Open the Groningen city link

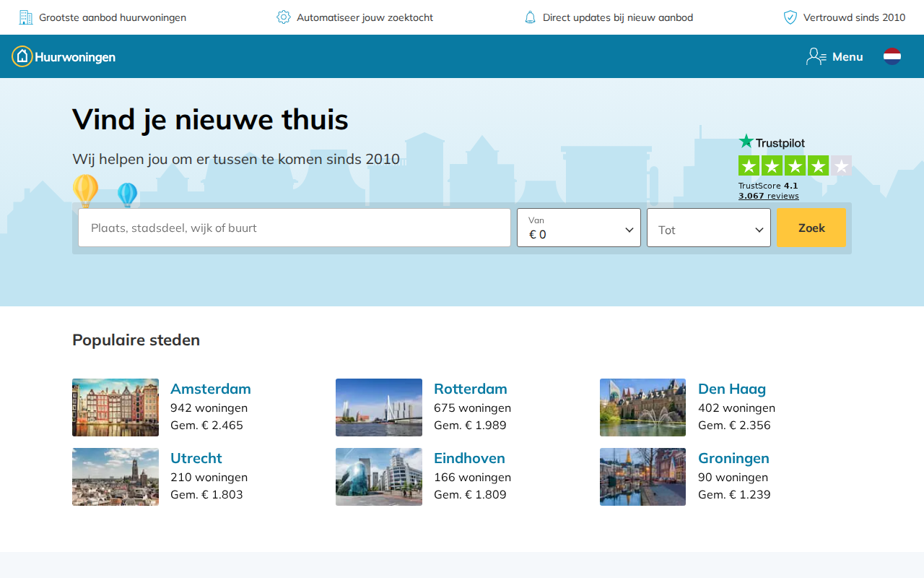click(x=733, y=458)
